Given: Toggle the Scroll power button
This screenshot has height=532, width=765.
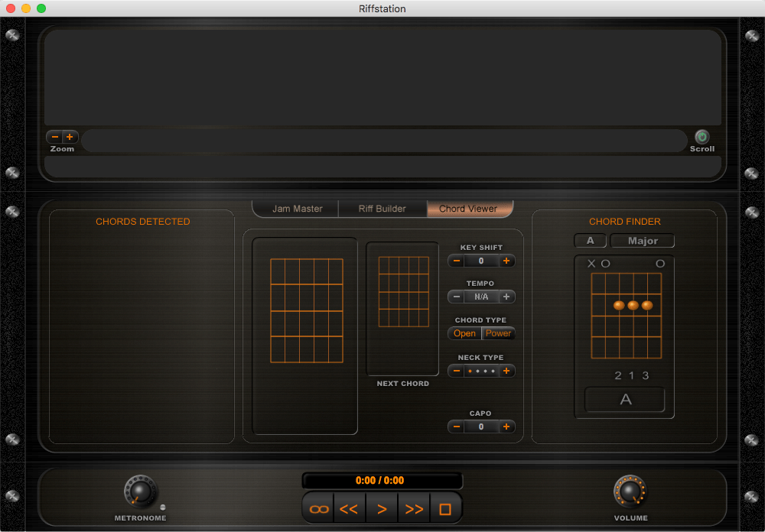Looking at the screenshot, I should pyautogui.click(x=702, y=137).
